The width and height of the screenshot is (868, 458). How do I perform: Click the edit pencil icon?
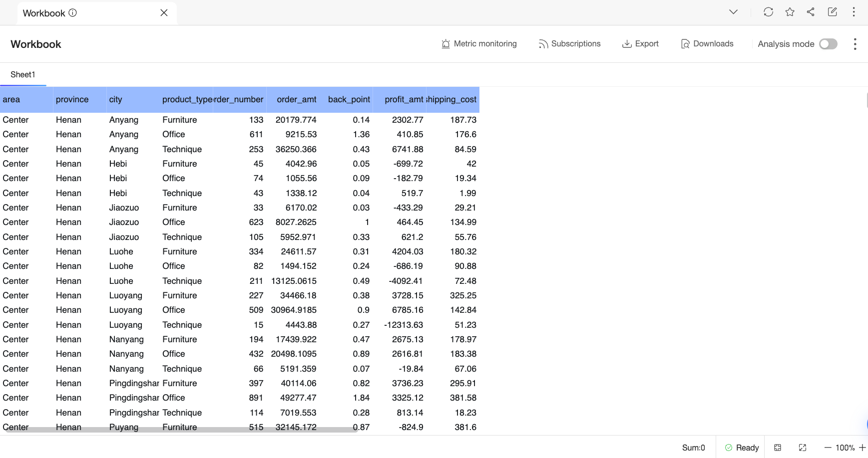click(x=832, y=12)
